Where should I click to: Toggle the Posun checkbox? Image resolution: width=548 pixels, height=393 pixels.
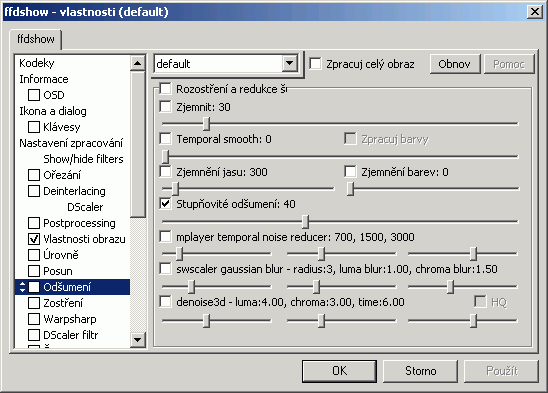point(34,271)
